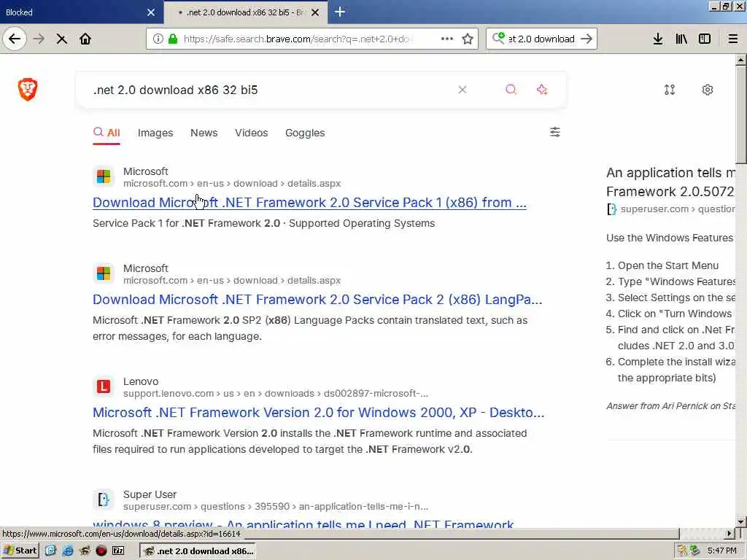This screenshot has height=560, width=747.
Task: Open Lenovo .NET Framework Version 2.0 link
Action: tap(318, 413)
